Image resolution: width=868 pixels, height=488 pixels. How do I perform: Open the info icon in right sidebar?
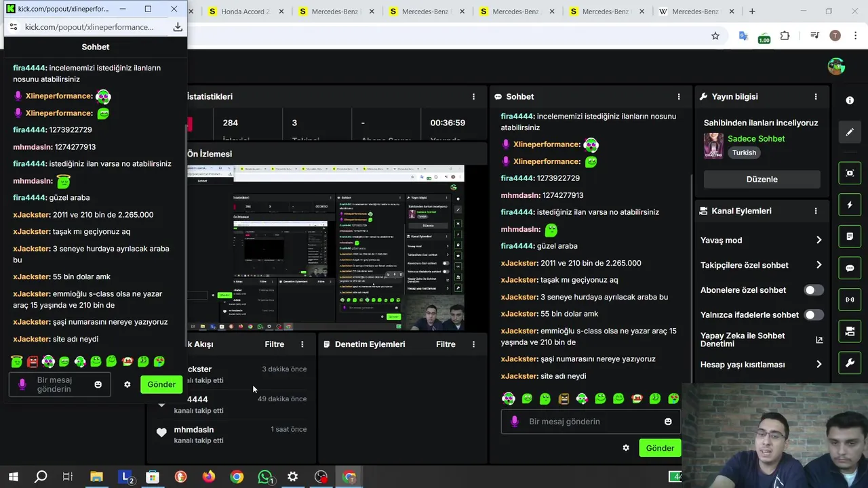click(x=850, y=100)
